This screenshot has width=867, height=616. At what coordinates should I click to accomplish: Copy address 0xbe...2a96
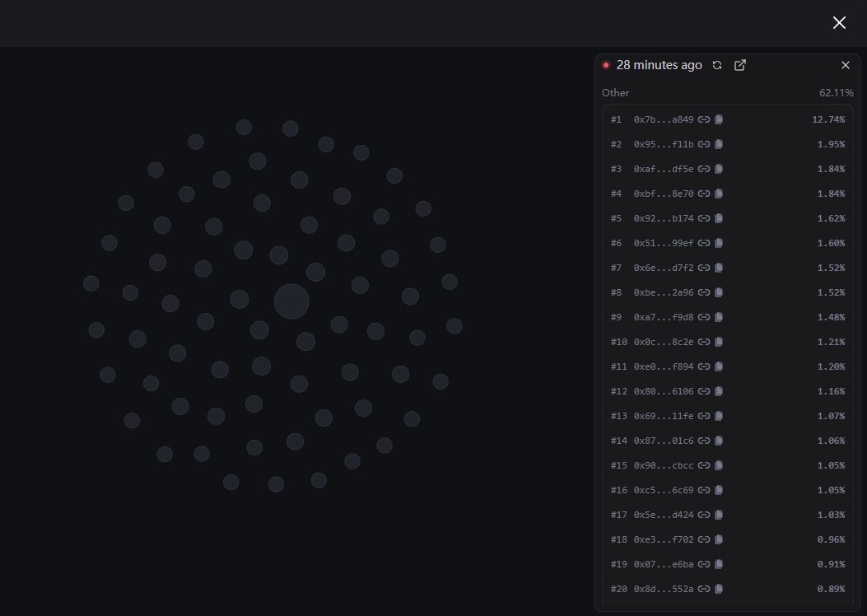pyautogui.click(x=719, y=292)
